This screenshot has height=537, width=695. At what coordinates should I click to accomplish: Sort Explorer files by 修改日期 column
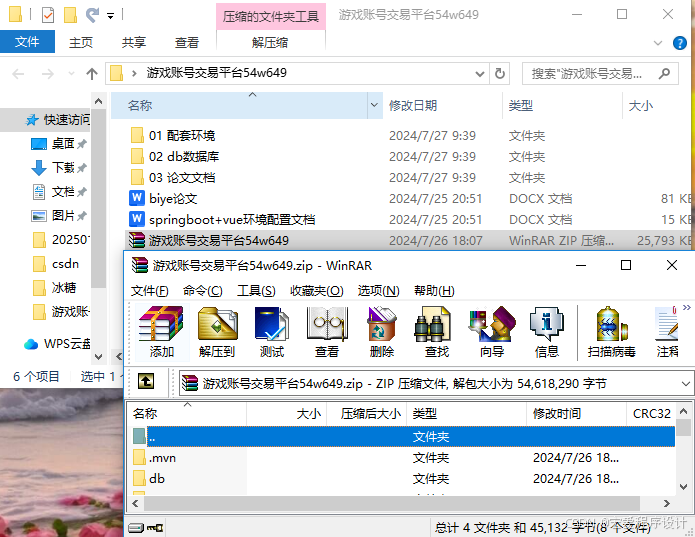click(x=442, y=105)
